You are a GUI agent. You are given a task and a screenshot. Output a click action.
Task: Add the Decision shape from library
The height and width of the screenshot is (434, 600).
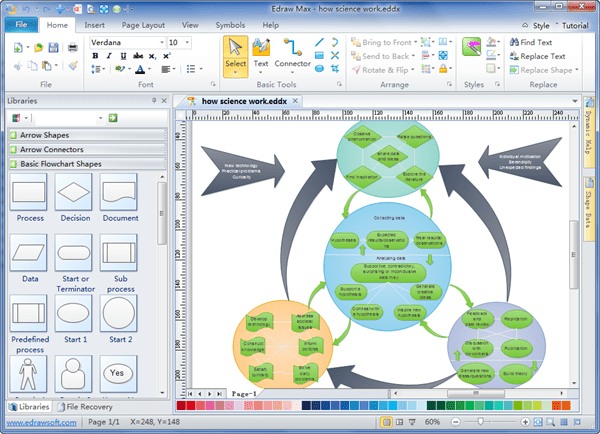(x=73, y=192)
